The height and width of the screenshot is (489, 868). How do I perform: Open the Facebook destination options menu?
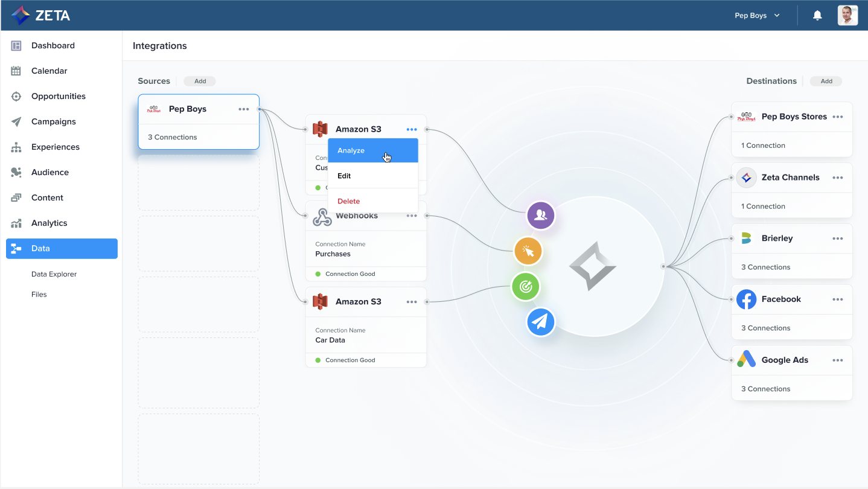coord(837,299)
